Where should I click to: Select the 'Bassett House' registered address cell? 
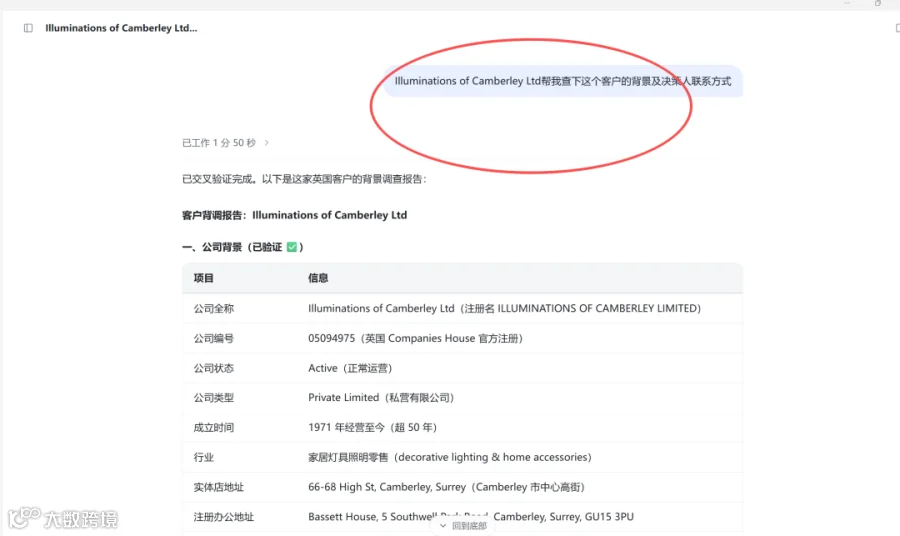pos(471,517)
